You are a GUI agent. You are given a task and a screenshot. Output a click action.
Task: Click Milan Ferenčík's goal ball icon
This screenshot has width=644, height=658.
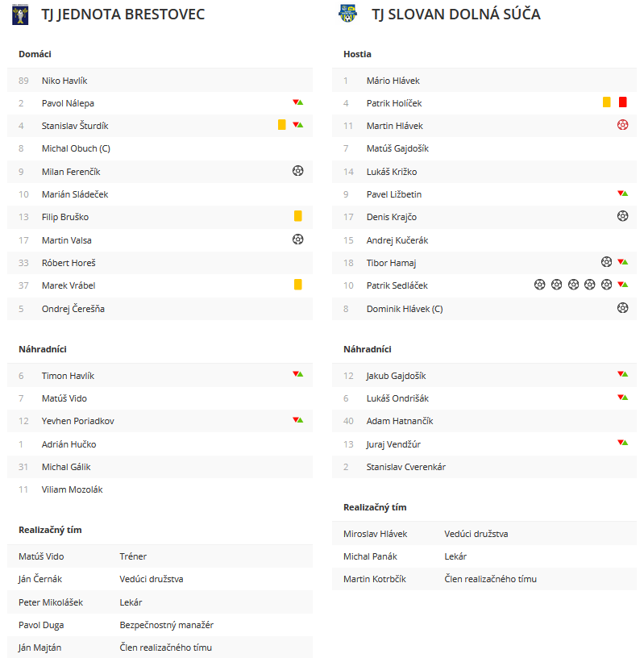click(x=298, y=171)
